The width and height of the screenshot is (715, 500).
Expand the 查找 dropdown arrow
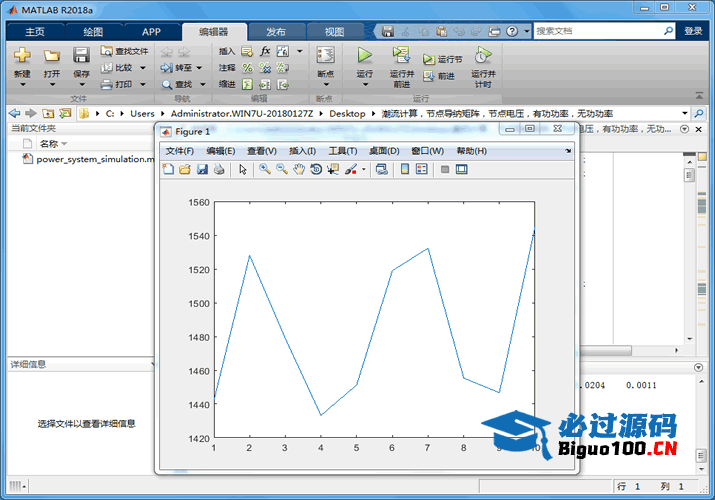[203, 85]
